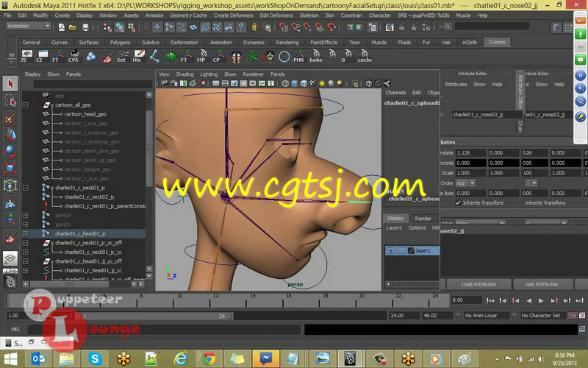Click the Set shelf icon
Screen dimensions: 588x368
pos(122,56)
